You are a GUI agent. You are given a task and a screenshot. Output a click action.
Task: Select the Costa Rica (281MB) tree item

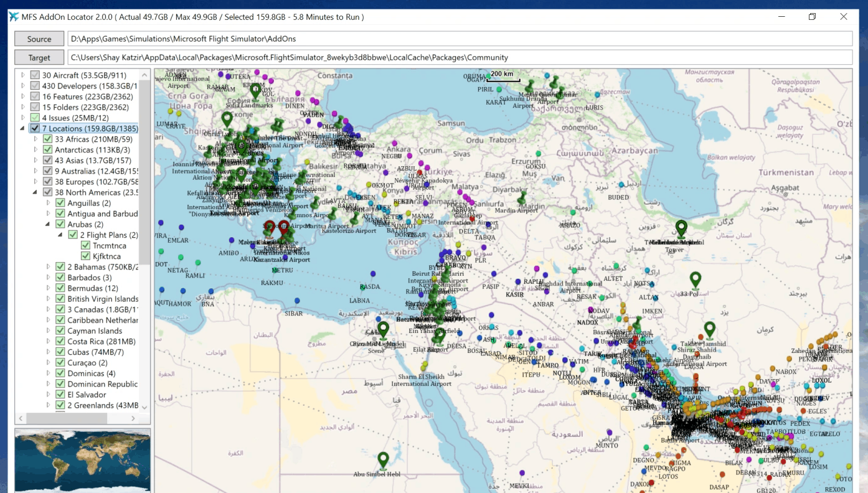coord(101,341)
